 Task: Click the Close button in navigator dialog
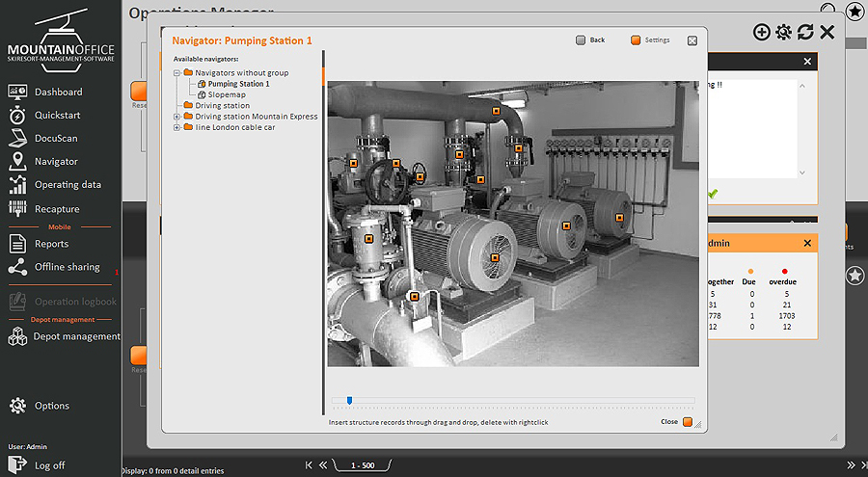(688, 422)
